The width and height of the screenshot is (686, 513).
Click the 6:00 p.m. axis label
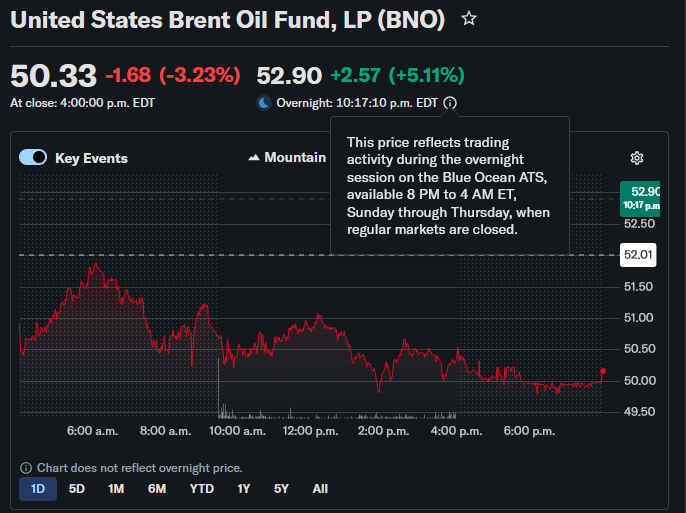tap(529, 431)
